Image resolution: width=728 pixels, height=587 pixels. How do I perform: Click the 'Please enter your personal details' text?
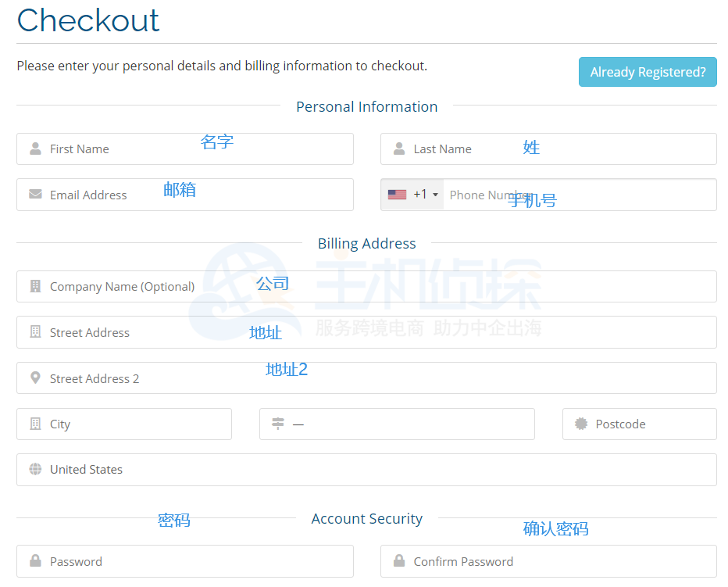[222, 66]
